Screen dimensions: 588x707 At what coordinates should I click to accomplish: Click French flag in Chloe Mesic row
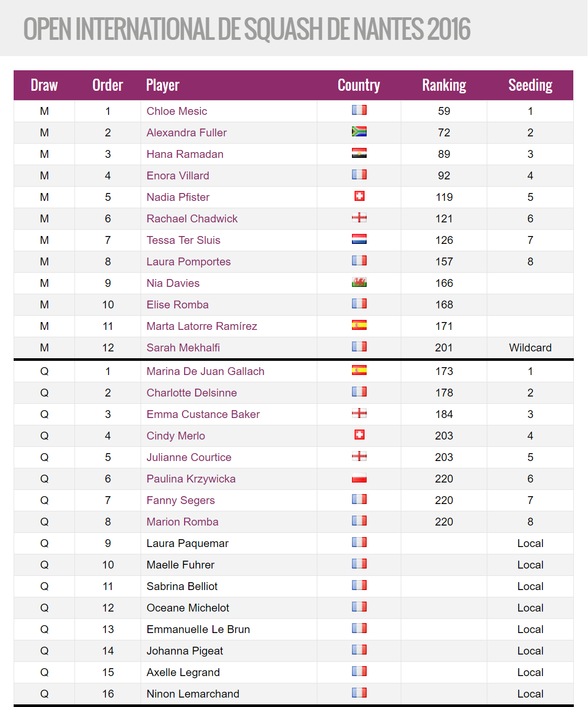pos(359,110)
